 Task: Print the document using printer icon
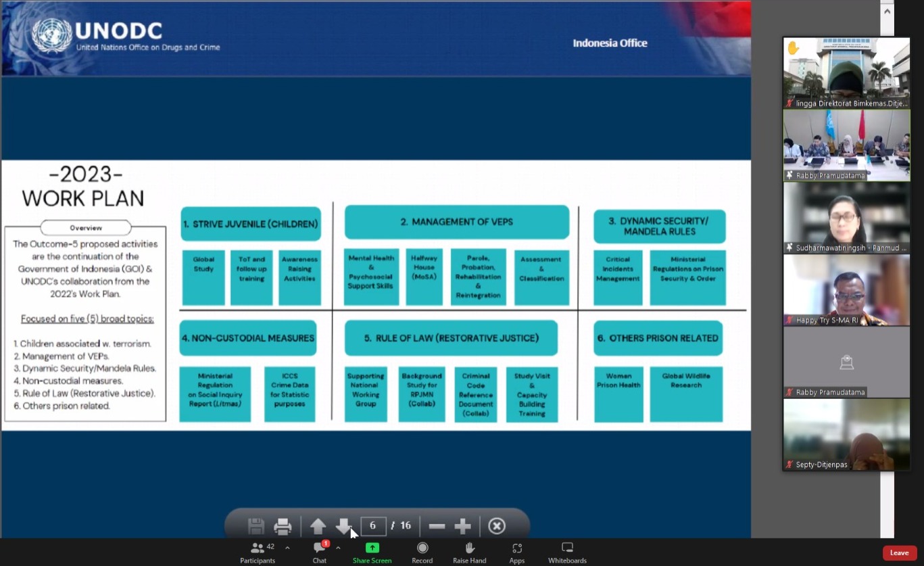tap(283, 526)
